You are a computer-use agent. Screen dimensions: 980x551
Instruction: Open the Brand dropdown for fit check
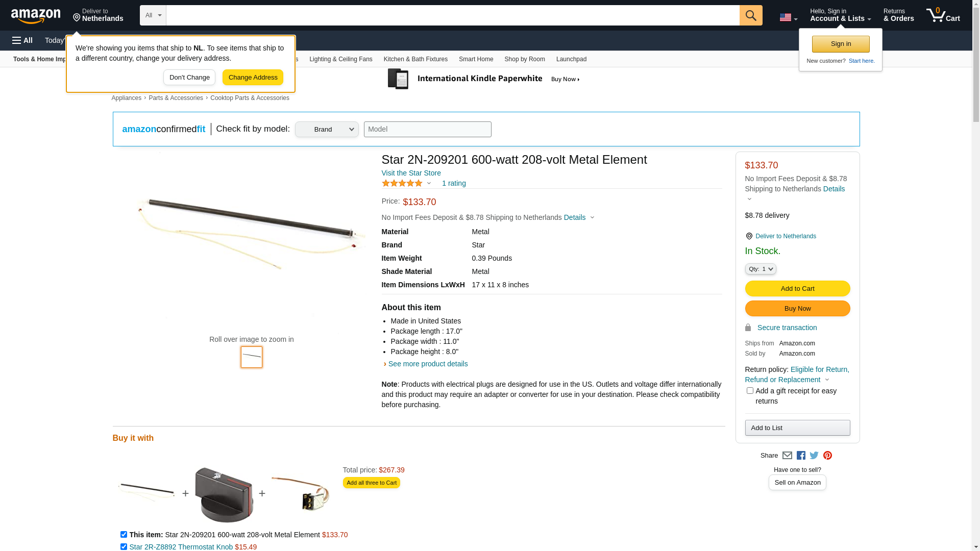point(327,130)
